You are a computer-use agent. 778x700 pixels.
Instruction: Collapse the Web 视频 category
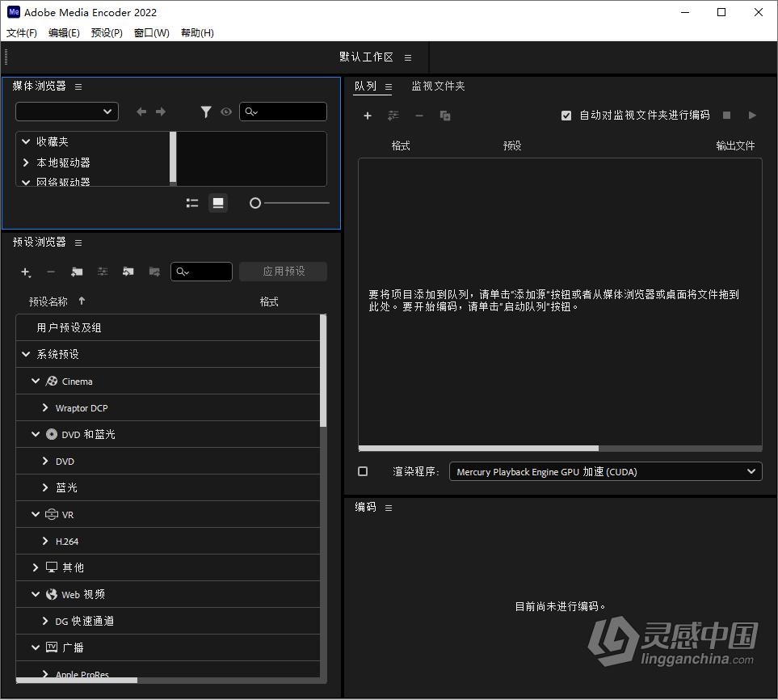(x=36, y=594)
